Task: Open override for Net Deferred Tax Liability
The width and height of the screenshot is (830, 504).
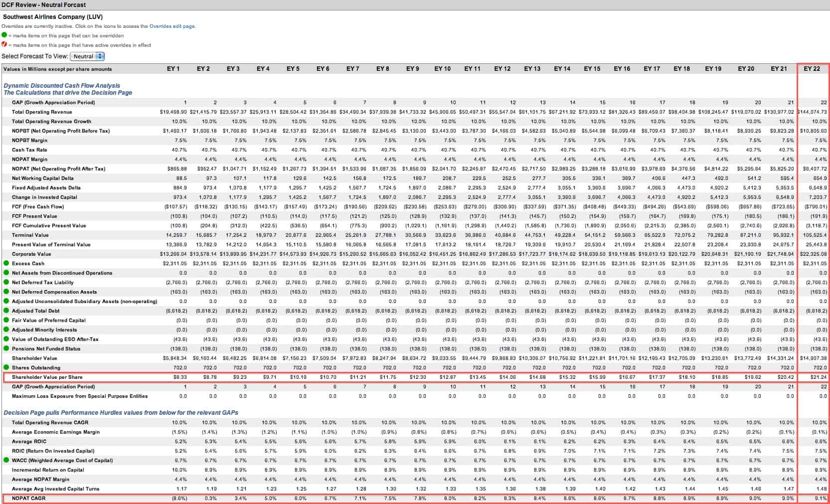Action: click(x=6, y=282)
